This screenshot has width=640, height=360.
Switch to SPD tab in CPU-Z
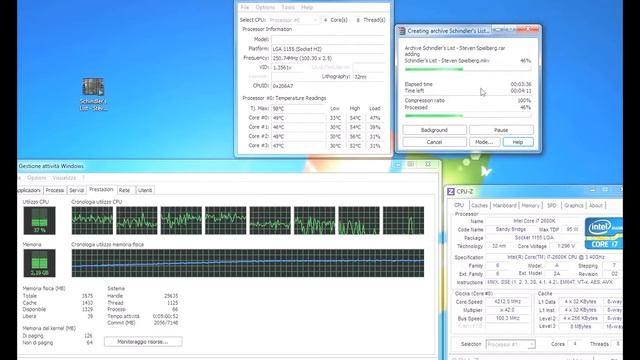click(552, 206)
